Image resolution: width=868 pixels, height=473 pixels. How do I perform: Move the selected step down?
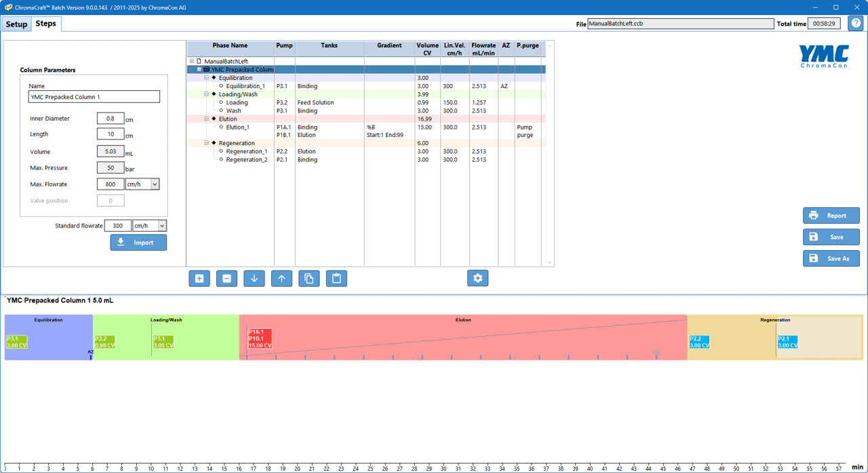tap(254, 279)
